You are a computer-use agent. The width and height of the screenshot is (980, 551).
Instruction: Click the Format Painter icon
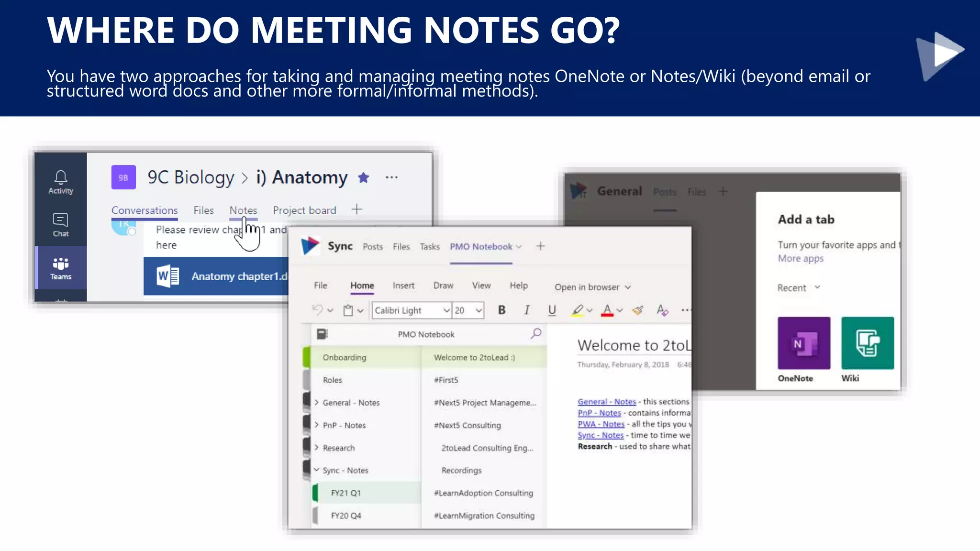click(637, 310)
